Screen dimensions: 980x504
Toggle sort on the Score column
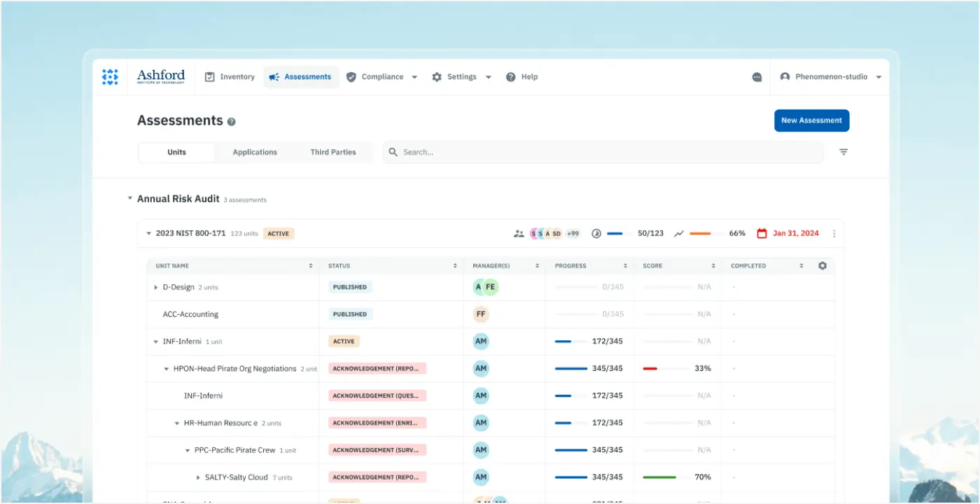pos(714,266)
